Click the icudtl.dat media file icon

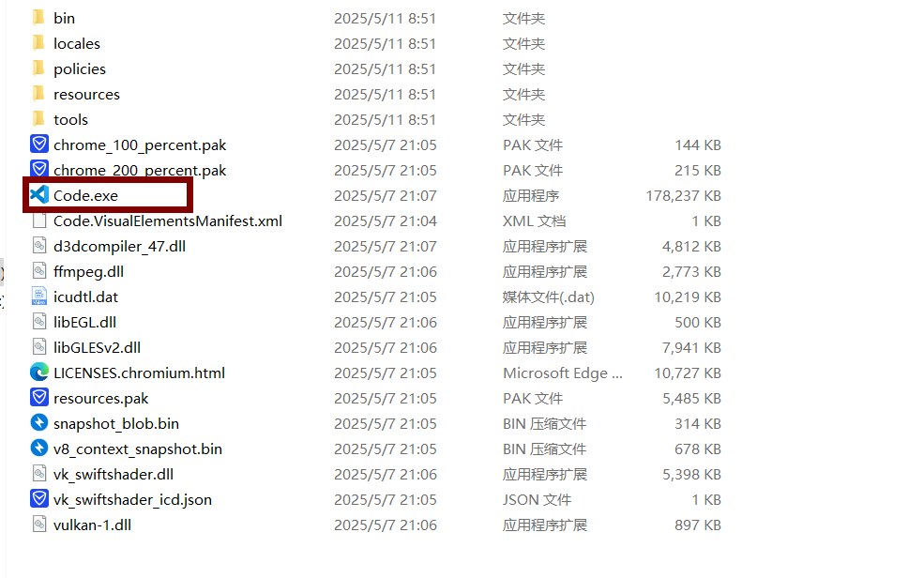click(39, 297)
